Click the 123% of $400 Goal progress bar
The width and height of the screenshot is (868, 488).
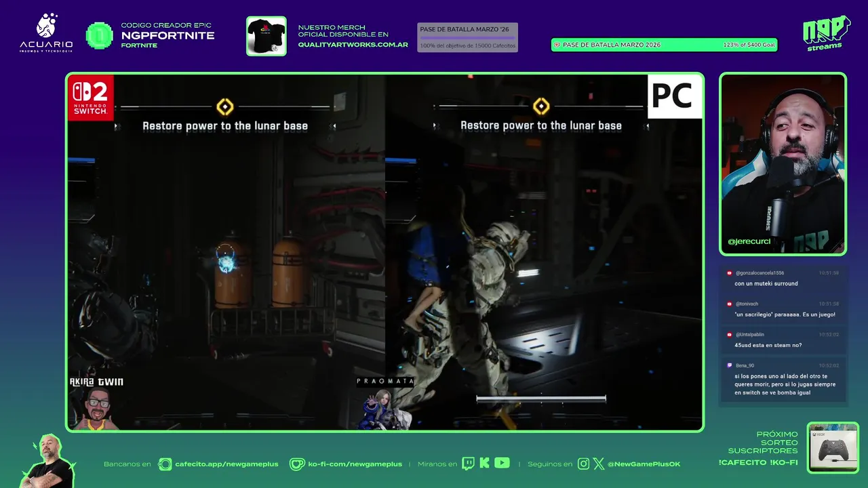coord(665,45)
